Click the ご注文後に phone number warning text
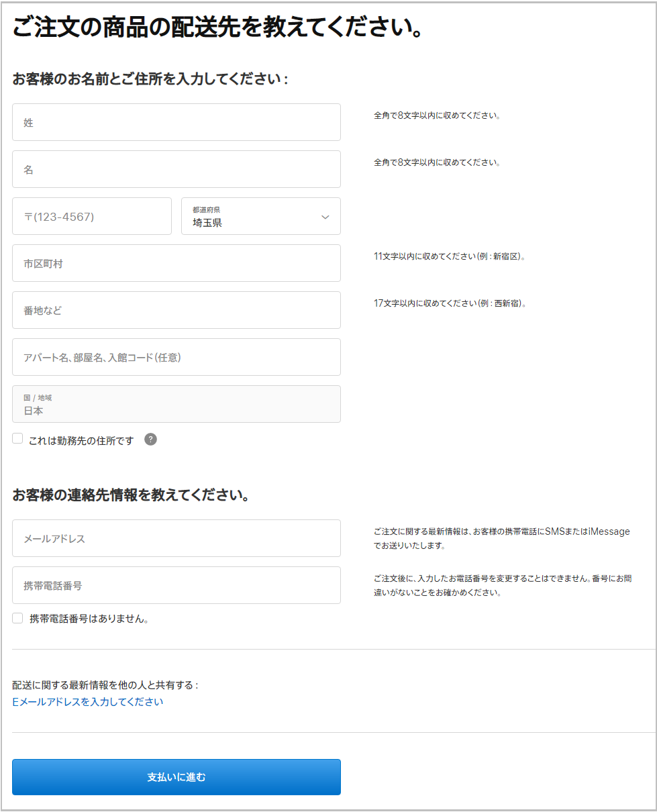This screenshot has height=812, width=657. click(x=503, y=585)
